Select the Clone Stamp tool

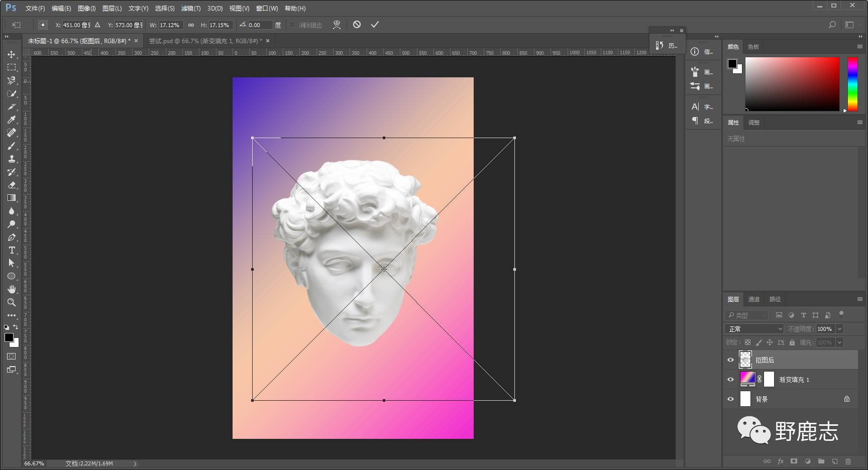11,159
